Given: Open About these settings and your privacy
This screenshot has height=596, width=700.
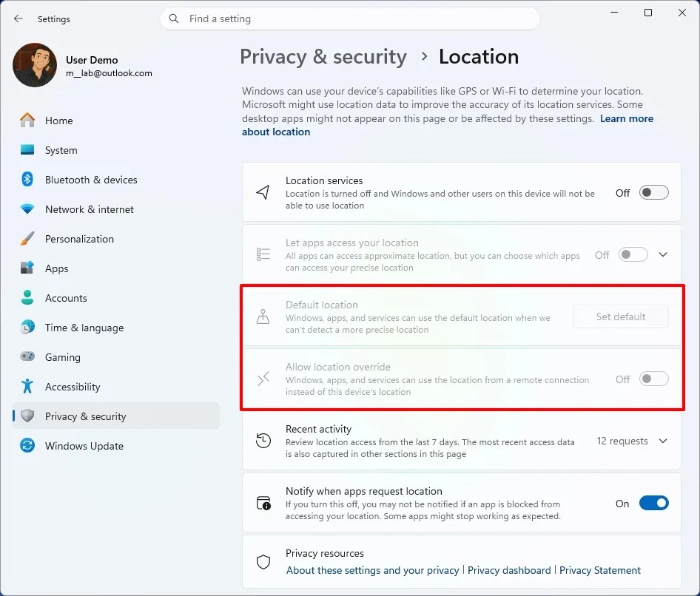Looking at the screenshot, I should (372, 570).
